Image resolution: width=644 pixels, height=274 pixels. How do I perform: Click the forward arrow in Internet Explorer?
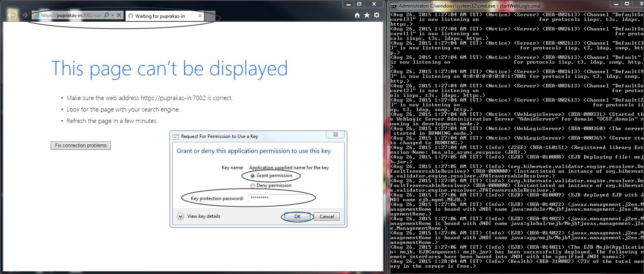click(25, 15)
